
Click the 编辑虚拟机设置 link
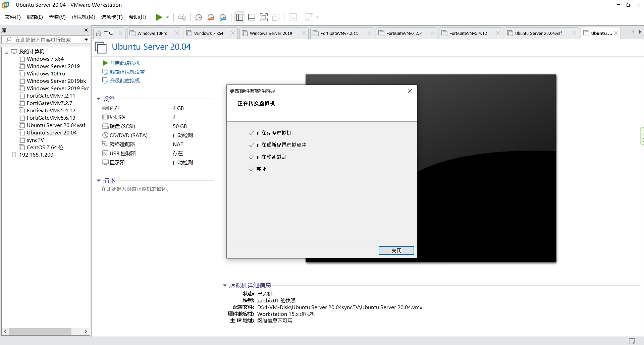tap(127, 72)
